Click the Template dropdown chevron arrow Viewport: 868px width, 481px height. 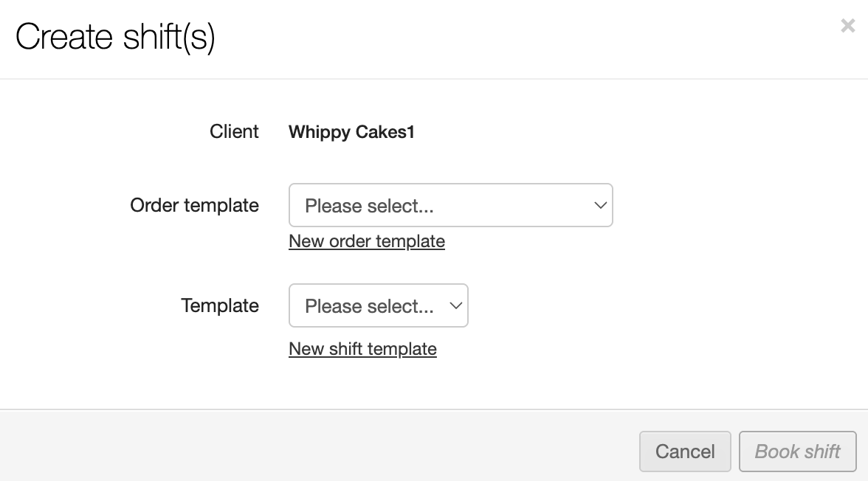455,305
